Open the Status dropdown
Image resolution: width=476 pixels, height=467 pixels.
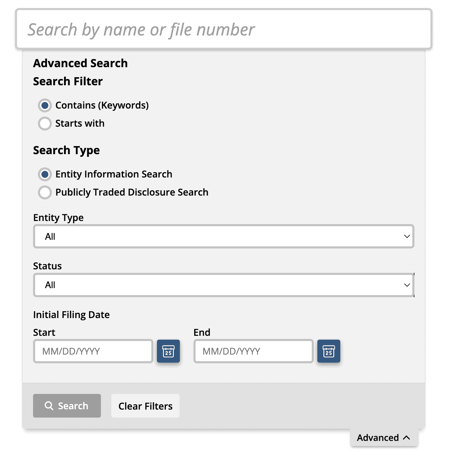pos(224,285)
